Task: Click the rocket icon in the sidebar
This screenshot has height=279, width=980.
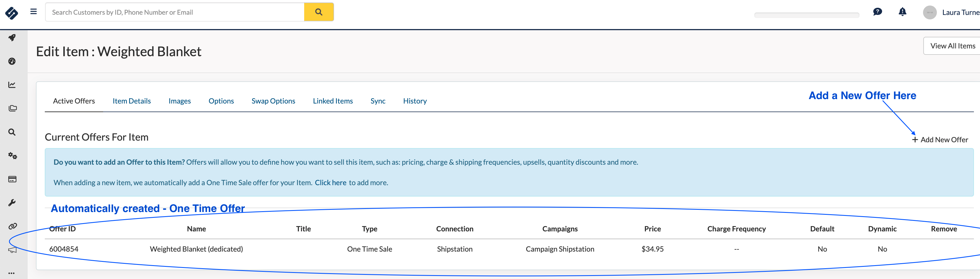Action: [x=12, y=38]
